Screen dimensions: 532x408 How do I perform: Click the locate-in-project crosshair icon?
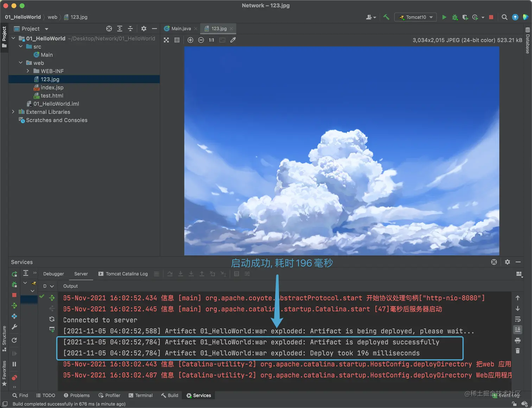109,28
